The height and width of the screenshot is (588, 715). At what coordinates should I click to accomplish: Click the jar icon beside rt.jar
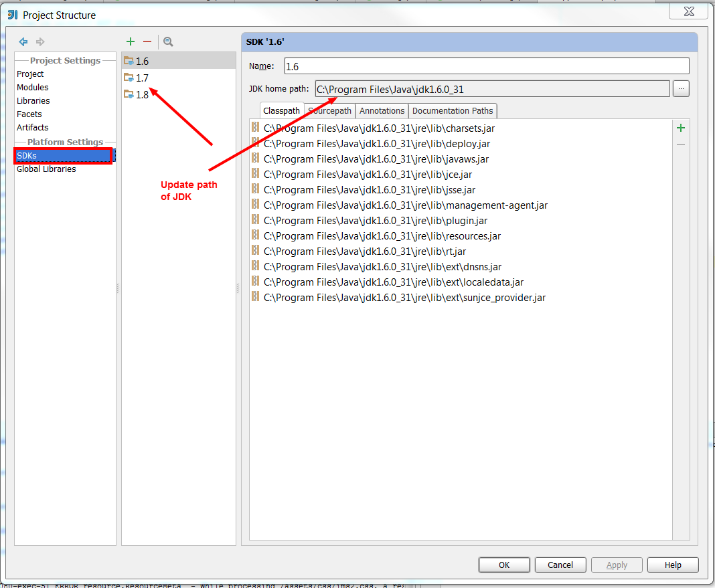point(255,251)
